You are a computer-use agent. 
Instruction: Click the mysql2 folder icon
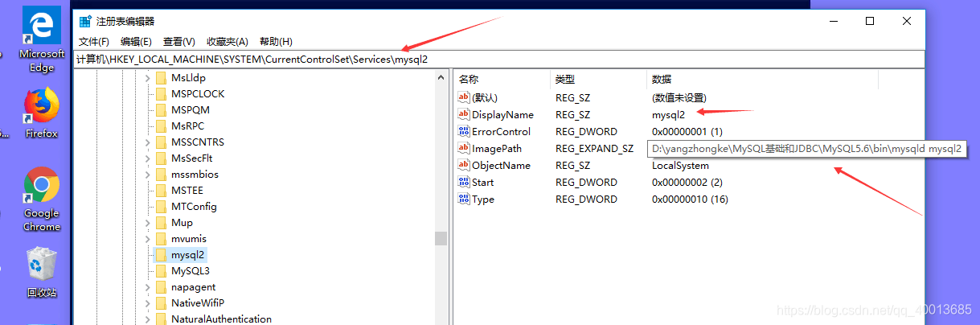(161, 255)
